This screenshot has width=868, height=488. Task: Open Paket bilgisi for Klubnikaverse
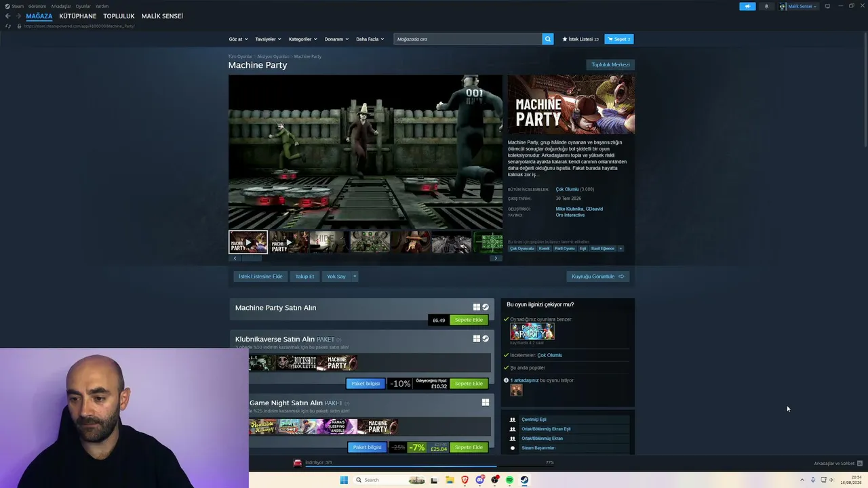coord(366,384)
